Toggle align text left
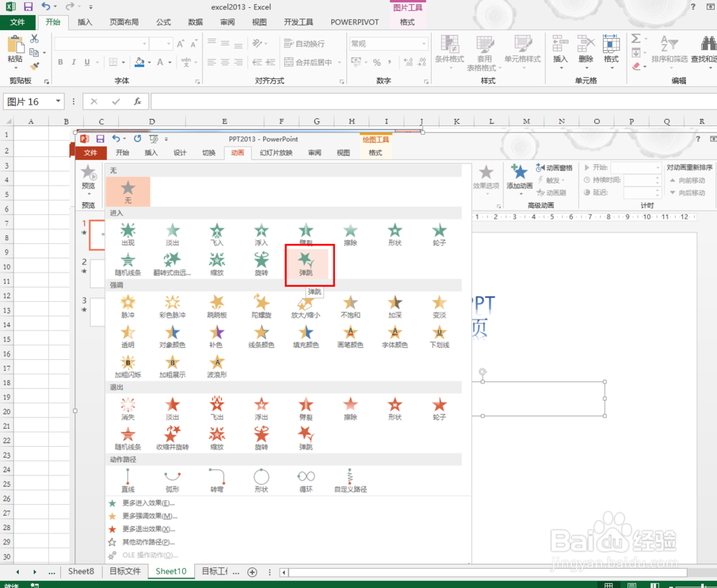Viewport: 717px width, 588px height. point(212,62)
